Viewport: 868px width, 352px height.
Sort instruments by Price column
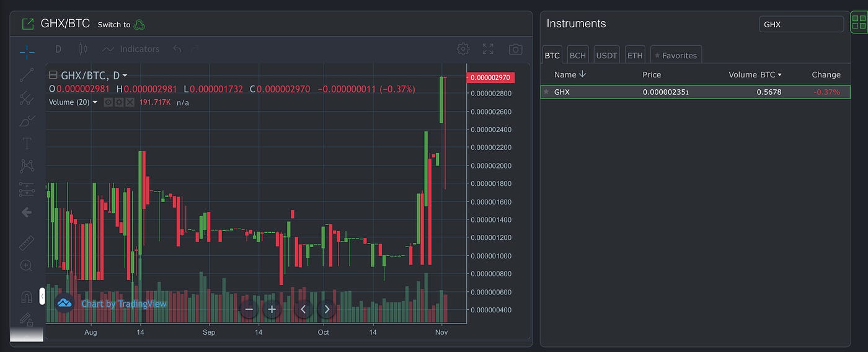(652, 74)
